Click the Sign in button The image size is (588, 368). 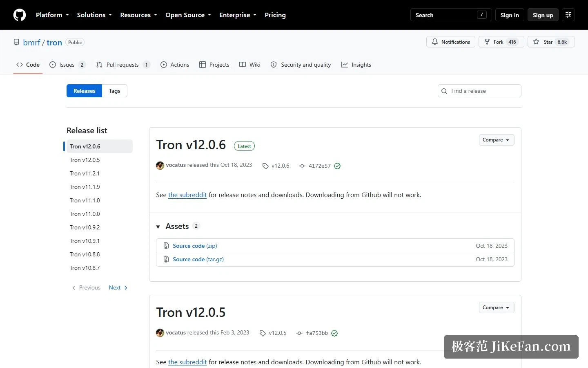[x=510, y=15]
